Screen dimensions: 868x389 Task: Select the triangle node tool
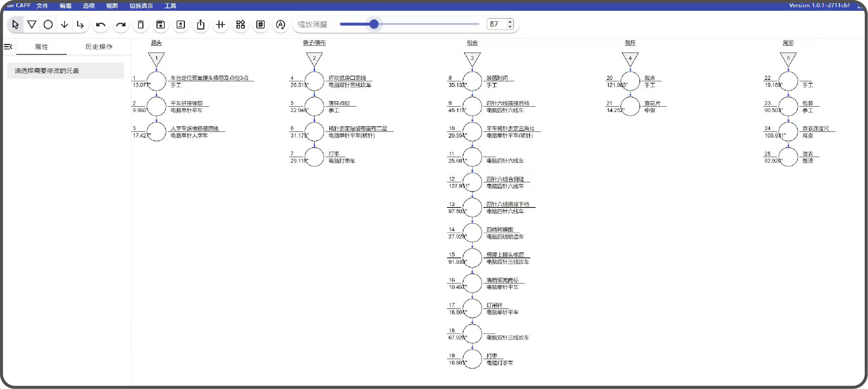point(32,24)
